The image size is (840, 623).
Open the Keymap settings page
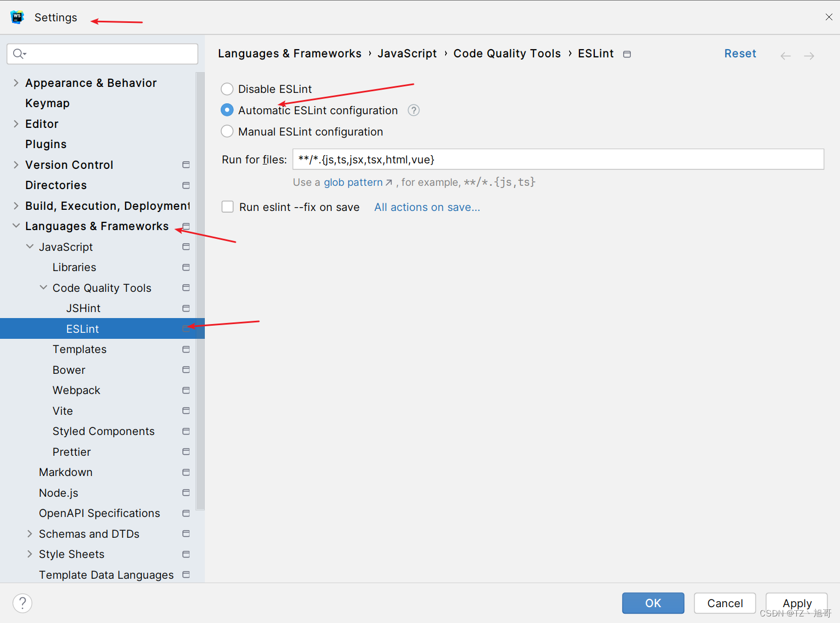(48, 103)
